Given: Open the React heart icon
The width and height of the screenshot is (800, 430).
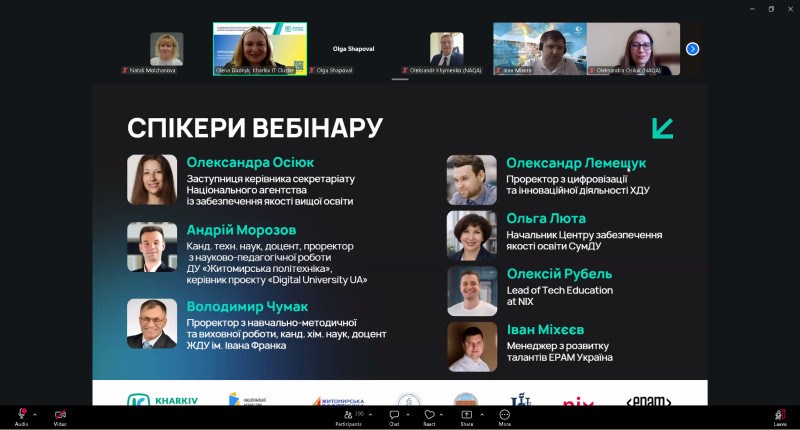Looking at the screenshot, I should point(430,417).
